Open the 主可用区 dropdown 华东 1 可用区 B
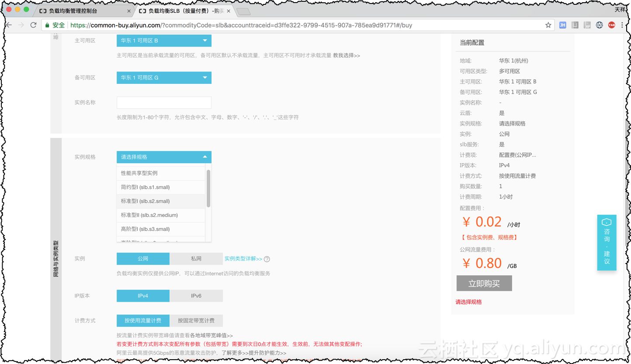Viewport: 631px width, 364px height. pyautogui.click(x=164, y=41)
